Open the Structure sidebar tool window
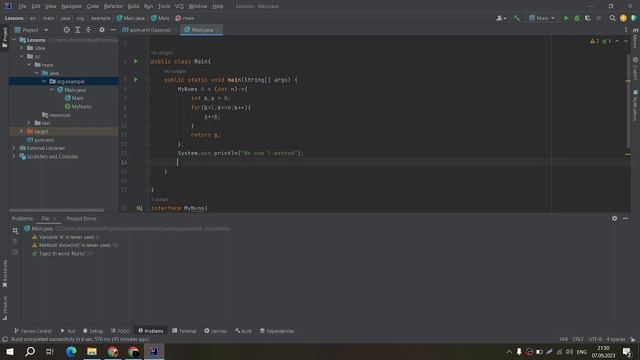The image size is (640, 360). pyautogui.click(x=4, y=308)
